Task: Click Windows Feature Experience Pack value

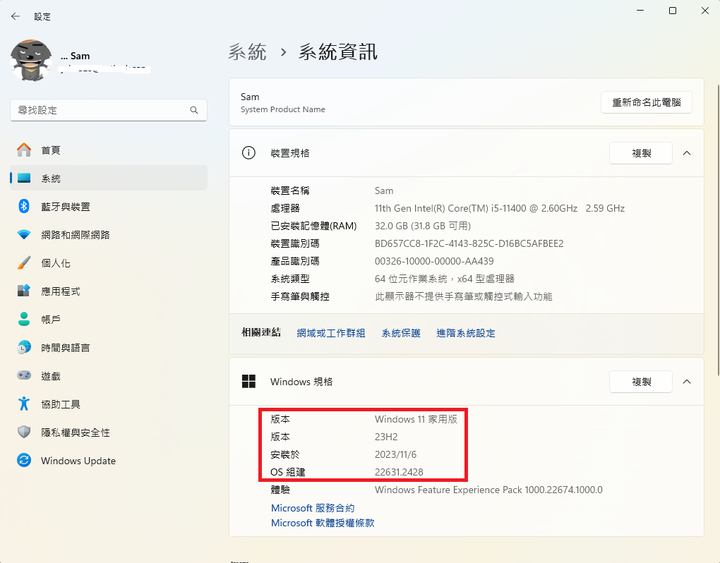Action: [489, 490]
